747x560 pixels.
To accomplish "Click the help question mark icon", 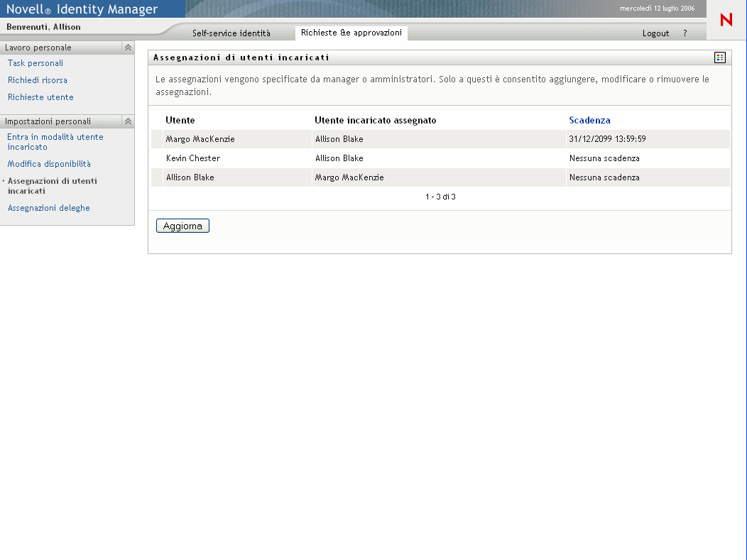I will (685, 33).
